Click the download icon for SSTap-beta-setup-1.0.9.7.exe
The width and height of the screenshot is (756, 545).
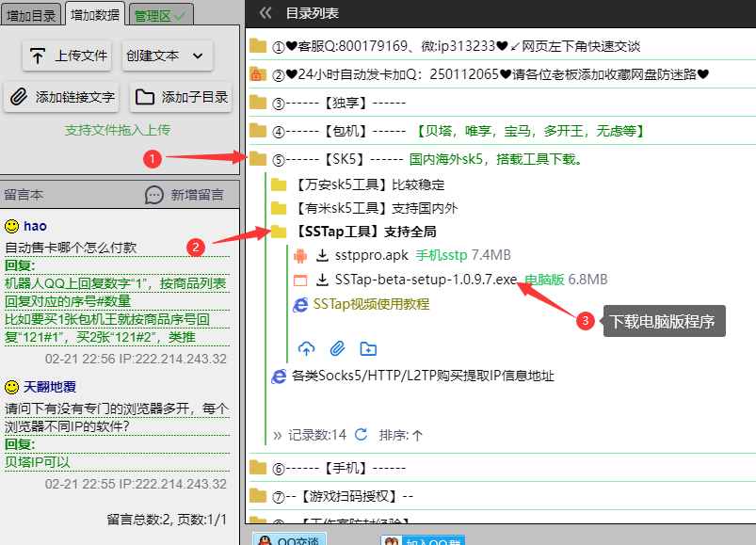pos(322,280)
